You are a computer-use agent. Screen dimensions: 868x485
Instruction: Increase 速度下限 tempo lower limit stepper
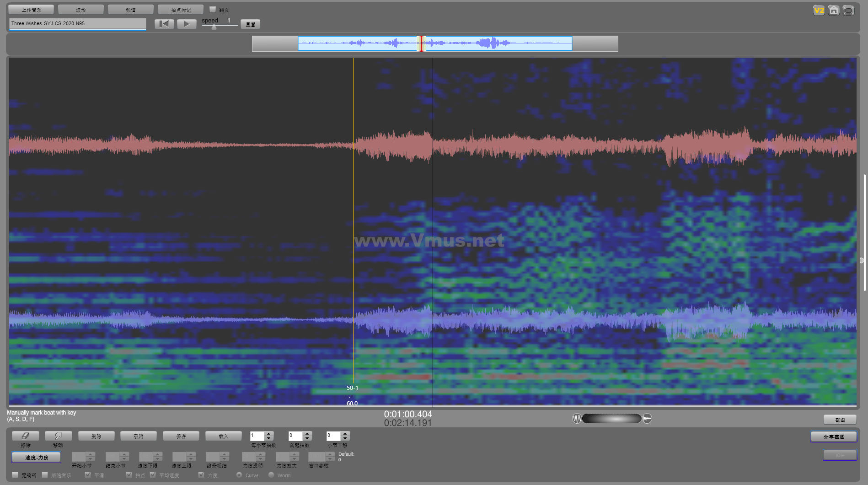[x=158, y=454]
